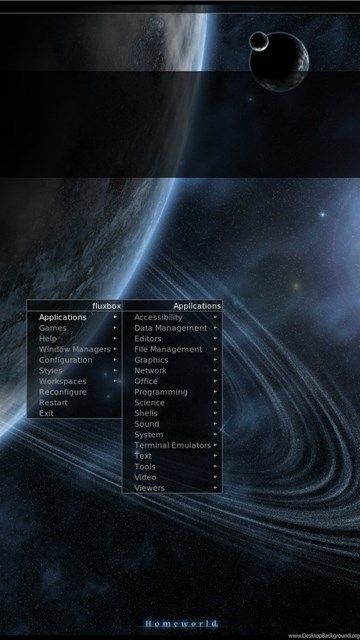Open the Games submenu
The height and width of the screenshot is (640, 360).
coord(74,328)
